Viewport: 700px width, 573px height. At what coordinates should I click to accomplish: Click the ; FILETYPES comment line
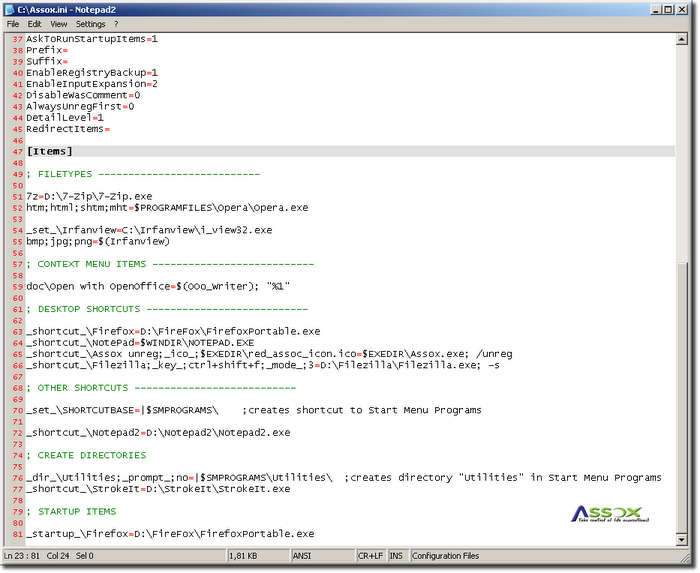coord(143,174)
